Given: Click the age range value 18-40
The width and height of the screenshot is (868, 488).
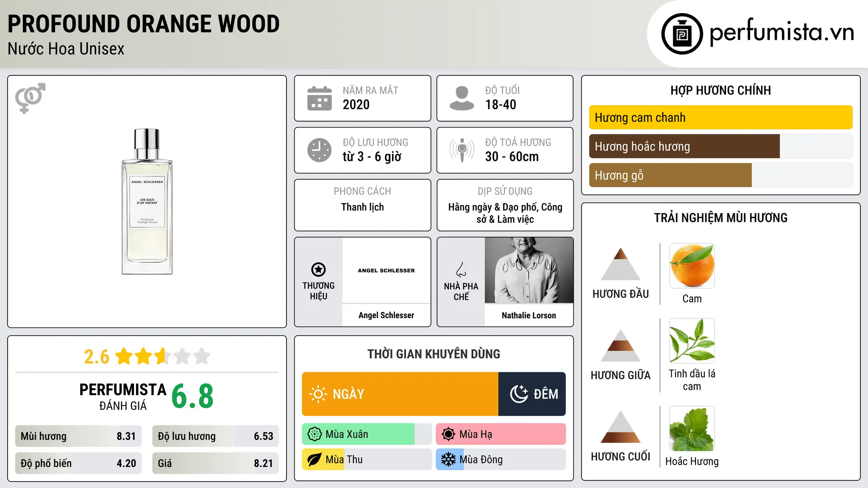Looking at the screenshot, I should [501, 105].
